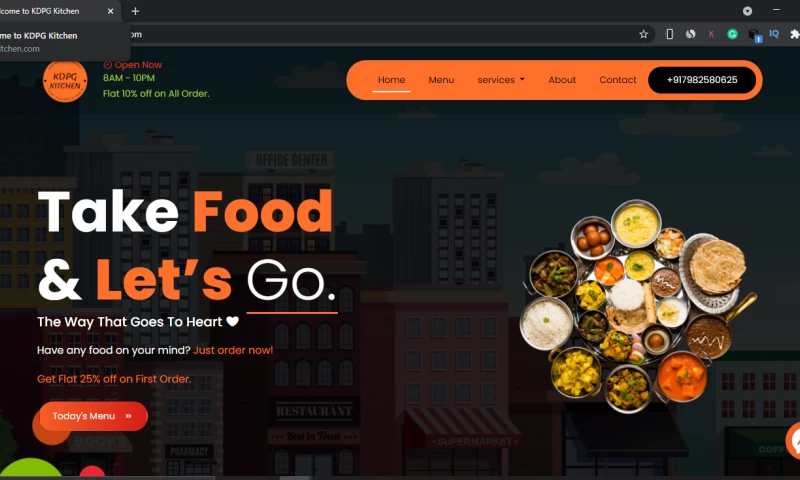Click the phone-shaped extension icon
Viewport: 800px width, 480px height.
click(669, 34)
